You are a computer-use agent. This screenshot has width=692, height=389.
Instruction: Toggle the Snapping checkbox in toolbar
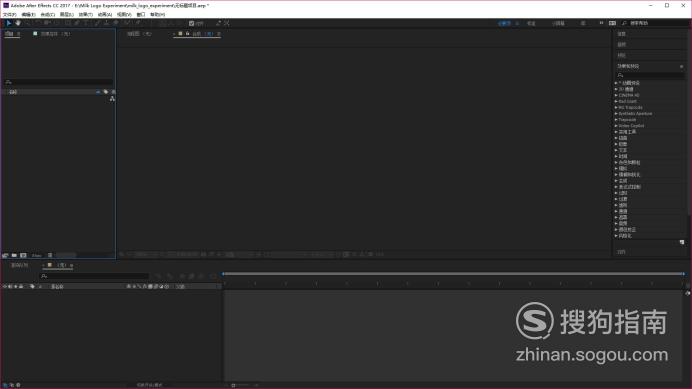(192, 23)
